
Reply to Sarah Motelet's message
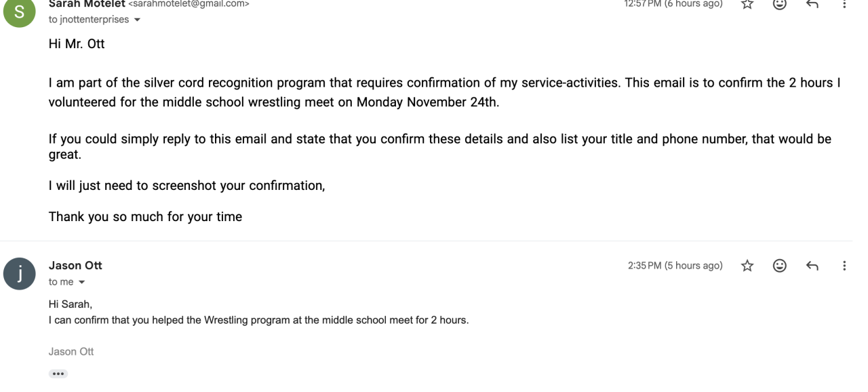[x=812, y=3]
